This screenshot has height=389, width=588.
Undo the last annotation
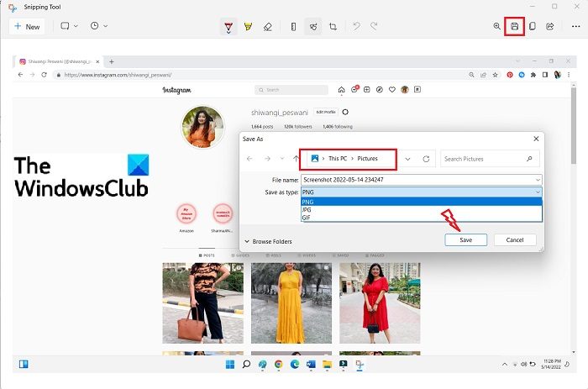(x=356, y=26)
